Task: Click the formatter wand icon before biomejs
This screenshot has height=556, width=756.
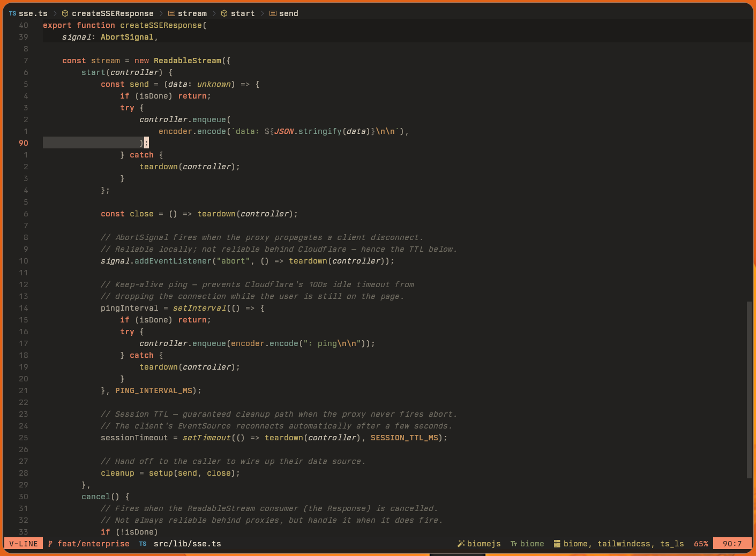Action: coord(461,544)
